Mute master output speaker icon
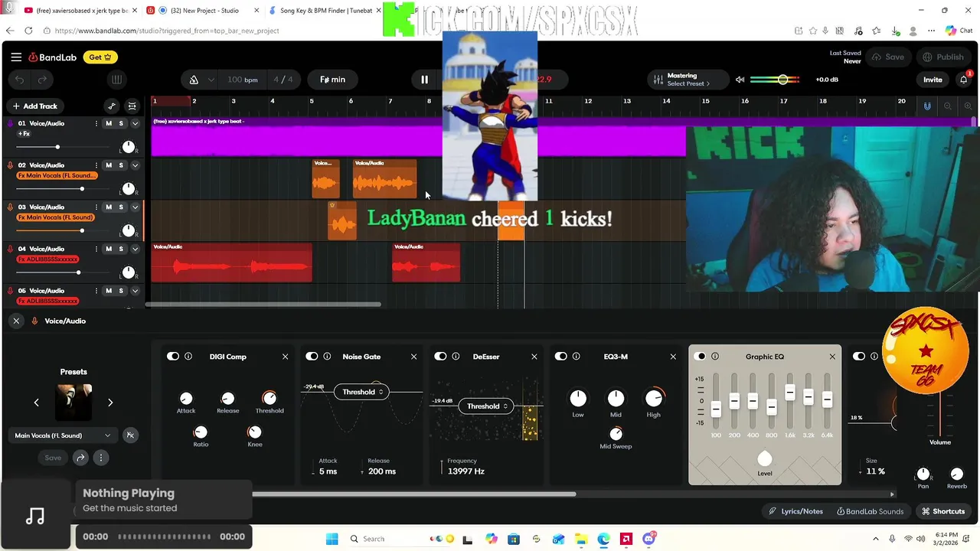 pyautogui.click(x=740, y=80)
